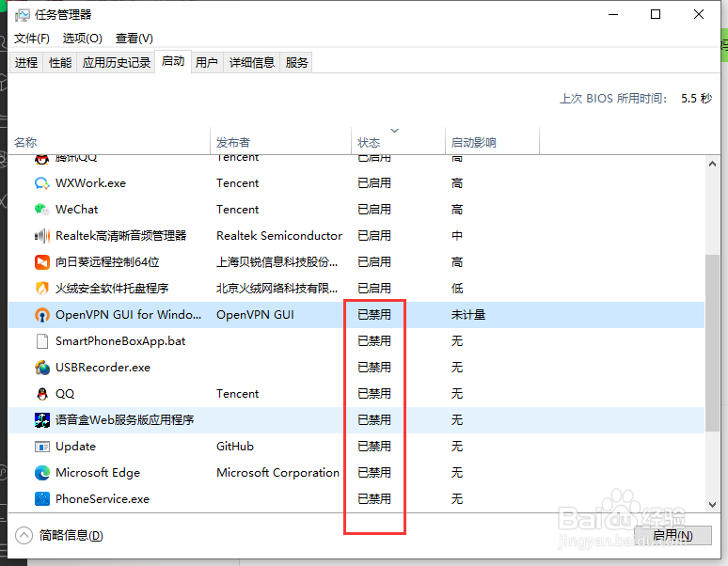Select the OpenVPN GUI for Windo... row name
This screenshot has width=728, height=566.
tap(128, 315)
